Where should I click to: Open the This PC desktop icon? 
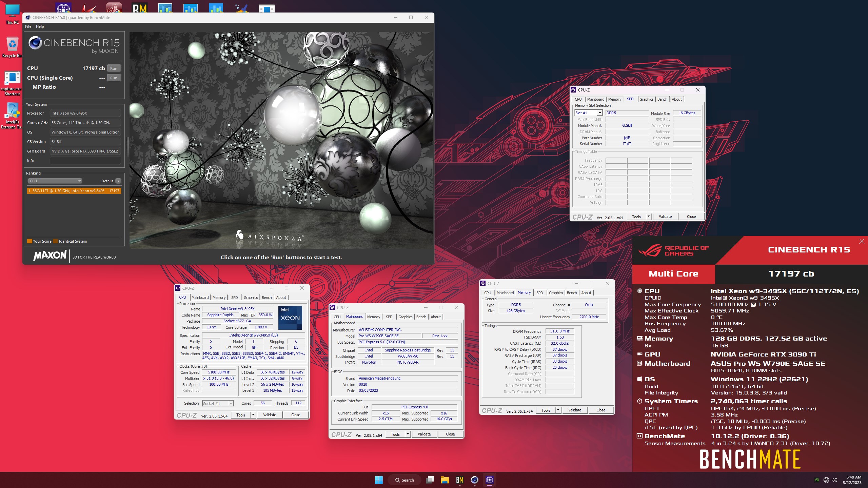click(12, 14)
